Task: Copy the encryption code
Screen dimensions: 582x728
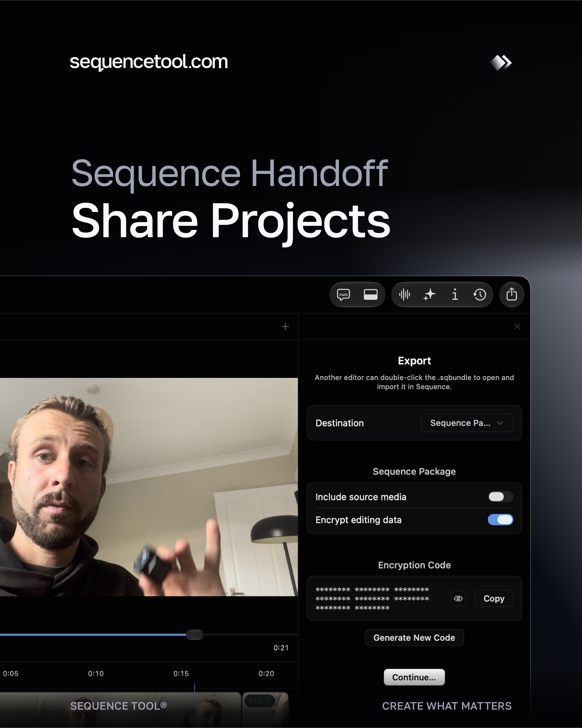Action: 494,598
